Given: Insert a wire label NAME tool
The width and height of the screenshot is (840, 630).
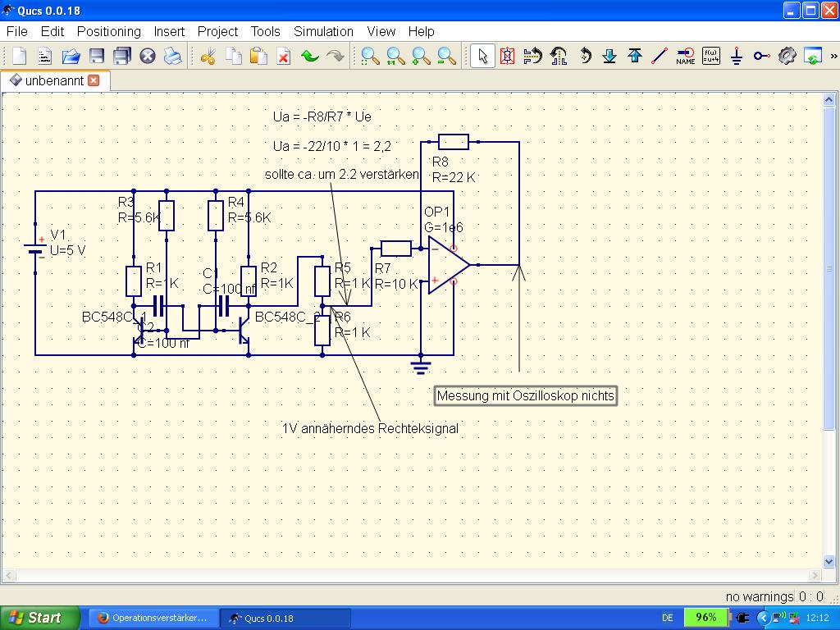Looking at the screenshot, I should (685, 56).
